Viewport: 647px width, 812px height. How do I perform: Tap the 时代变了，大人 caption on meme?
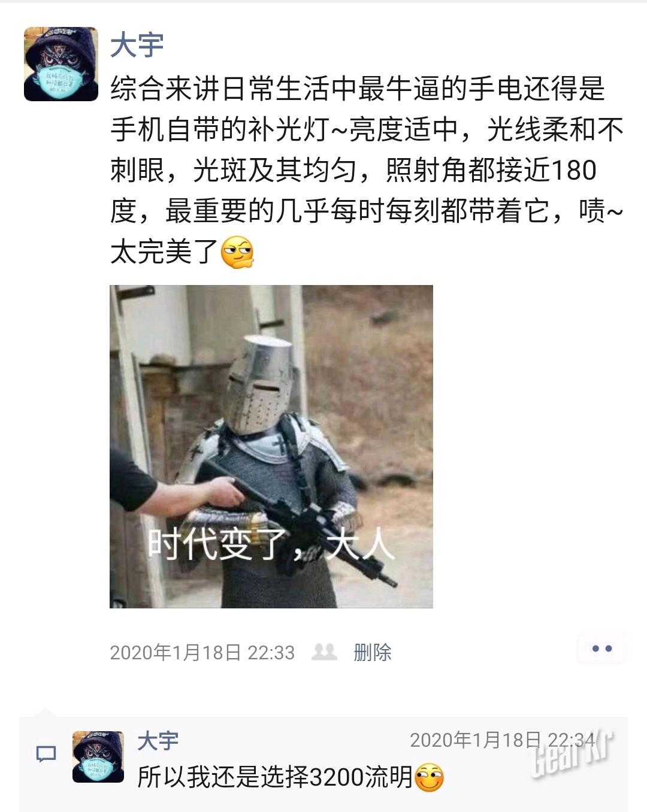(271, 544)
